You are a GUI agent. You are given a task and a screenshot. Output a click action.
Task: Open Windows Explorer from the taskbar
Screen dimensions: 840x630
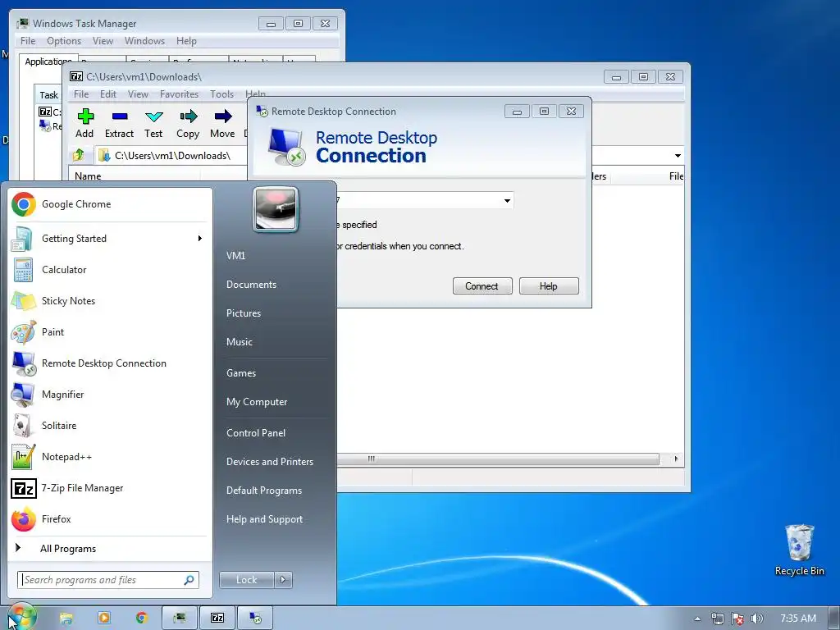[66, 619]
